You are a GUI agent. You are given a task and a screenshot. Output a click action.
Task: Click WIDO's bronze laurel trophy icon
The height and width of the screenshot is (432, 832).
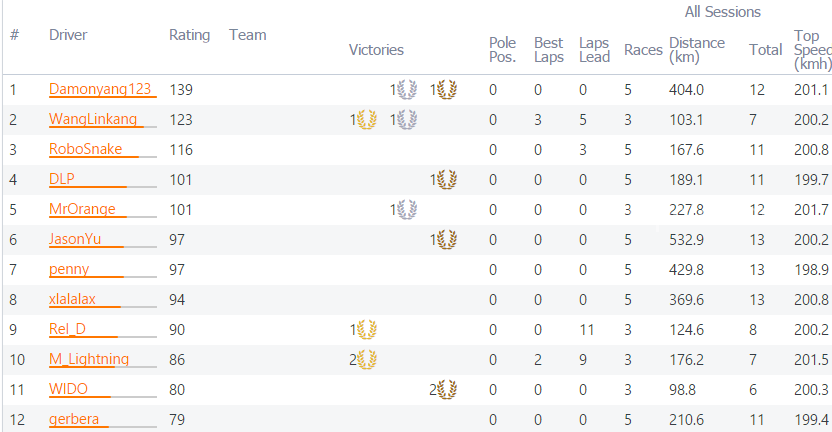pyautogui.click(x=447, y=390)
